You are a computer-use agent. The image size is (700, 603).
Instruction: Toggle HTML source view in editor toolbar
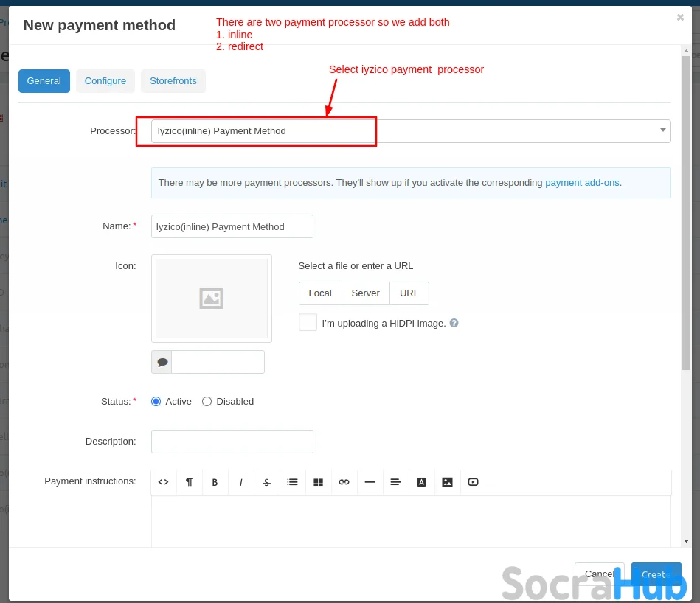pyautogui.click(x=164, y=481)
